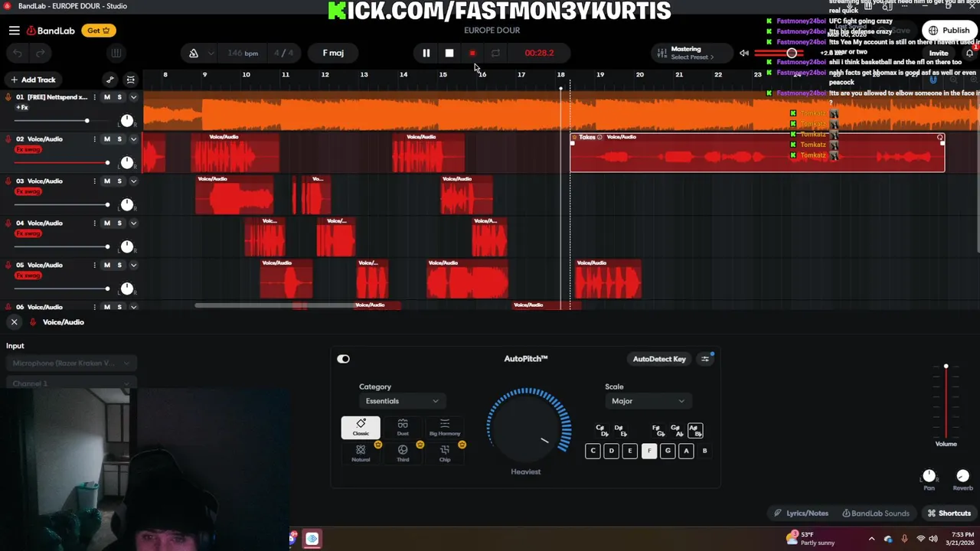Adjust the master volume slider
Screen dimensions: 980x551
coord(792,53)
